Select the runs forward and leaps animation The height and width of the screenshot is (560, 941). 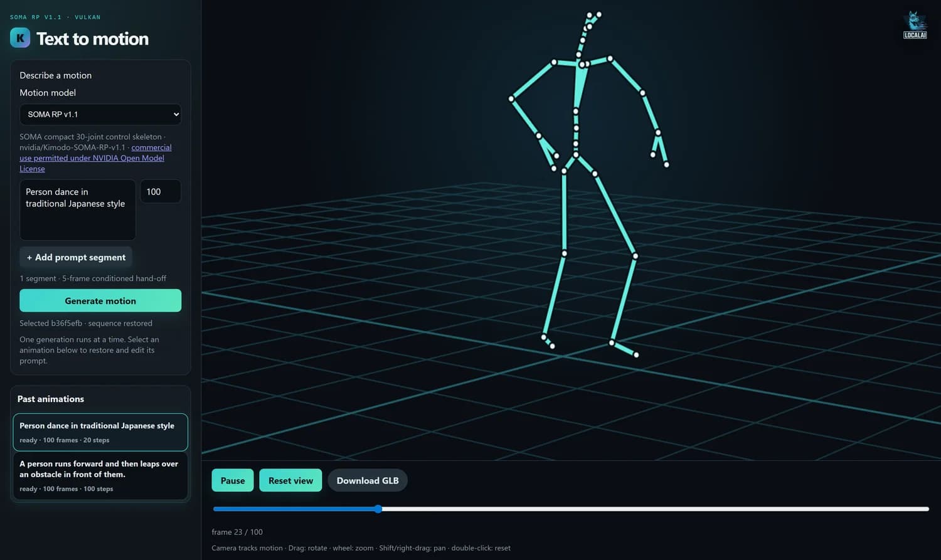point(100,476)
